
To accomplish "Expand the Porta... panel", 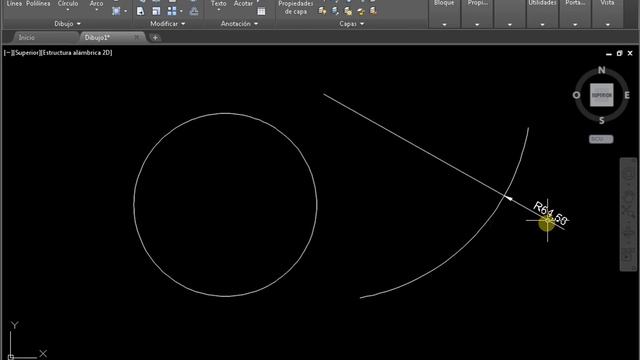I will (x=575, y=24).
